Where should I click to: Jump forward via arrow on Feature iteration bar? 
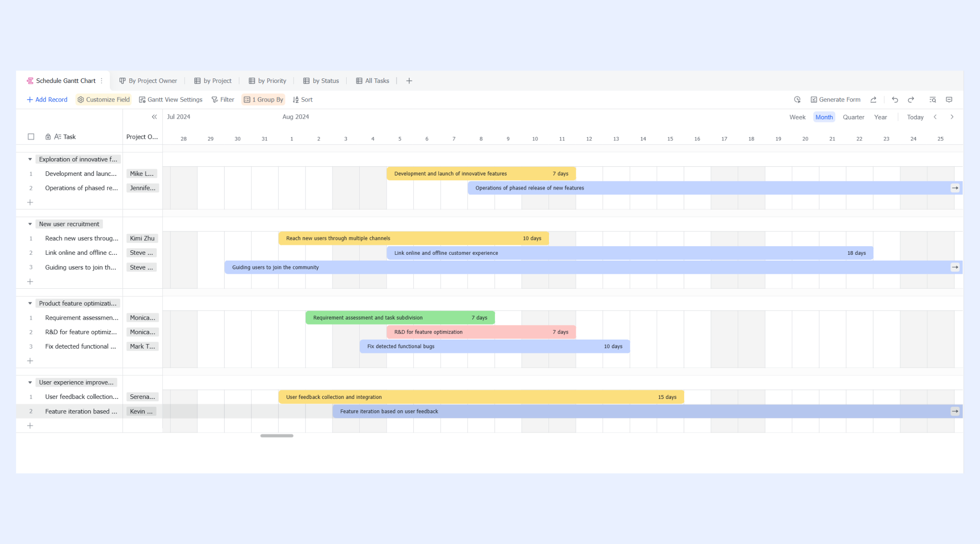tap(955, 411)
